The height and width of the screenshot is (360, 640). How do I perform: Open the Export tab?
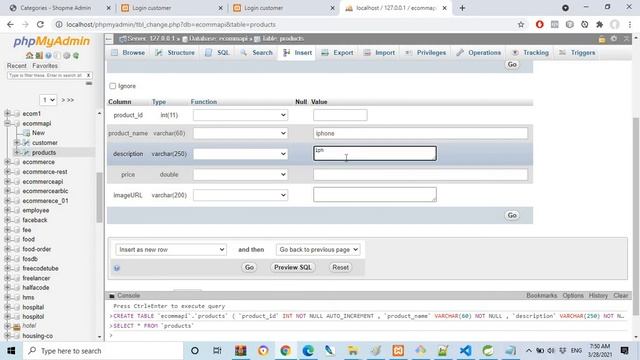[x=338, y=53]
